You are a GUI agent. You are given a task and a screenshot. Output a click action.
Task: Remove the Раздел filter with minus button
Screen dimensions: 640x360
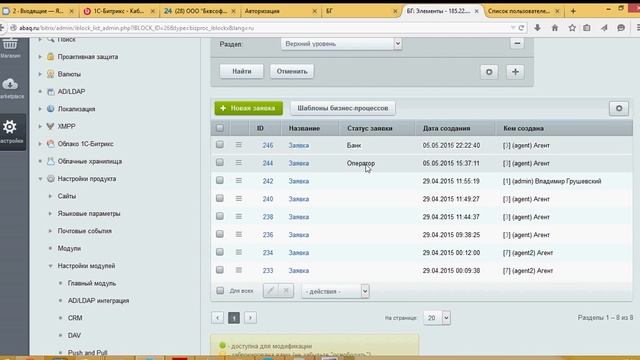[517, 43]
